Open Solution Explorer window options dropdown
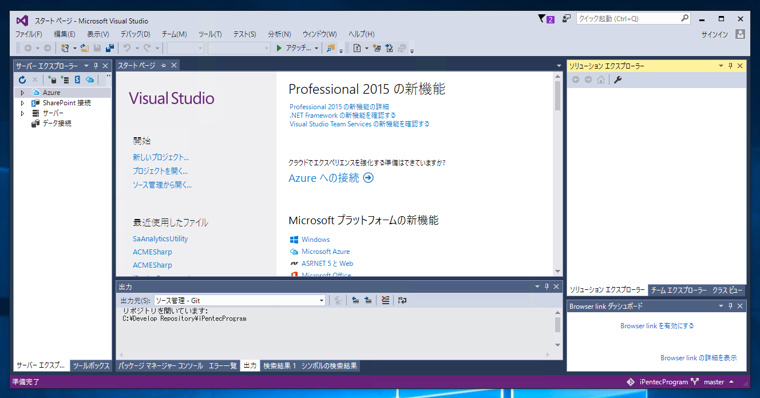760x398 pixels. (x=721, y=66)
